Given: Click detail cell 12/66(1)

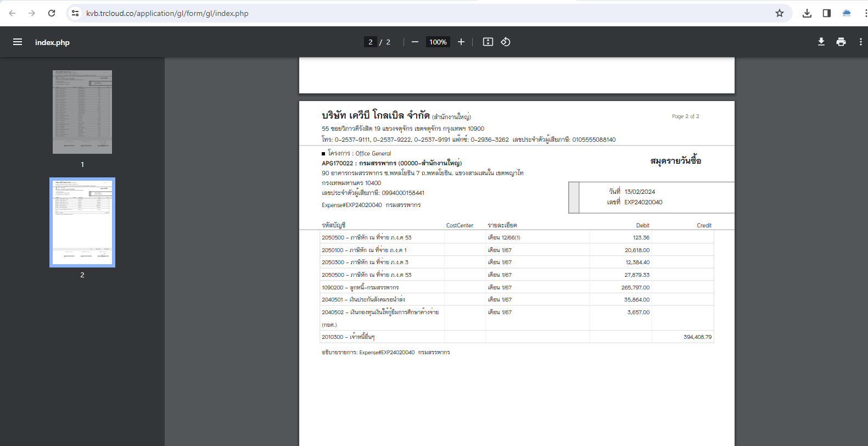Looking at the screenshot, I should coord(504,238).
